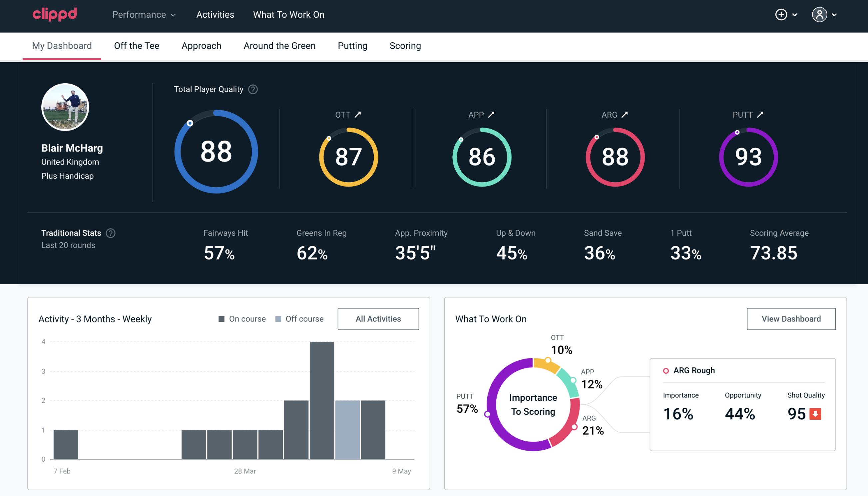This screenshot has height=496, width=868.
Task: Select the Putting tab
Action: [x=352, y=45]
